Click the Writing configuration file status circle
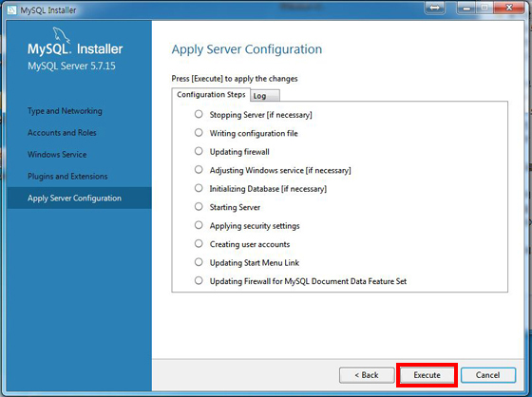 (199, 133)
